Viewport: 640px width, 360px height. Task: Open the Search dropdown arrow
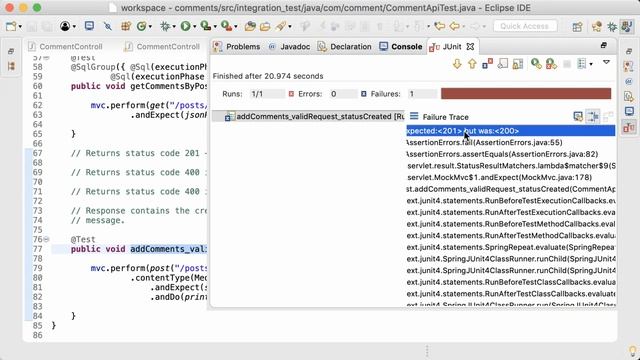[290, 27]
